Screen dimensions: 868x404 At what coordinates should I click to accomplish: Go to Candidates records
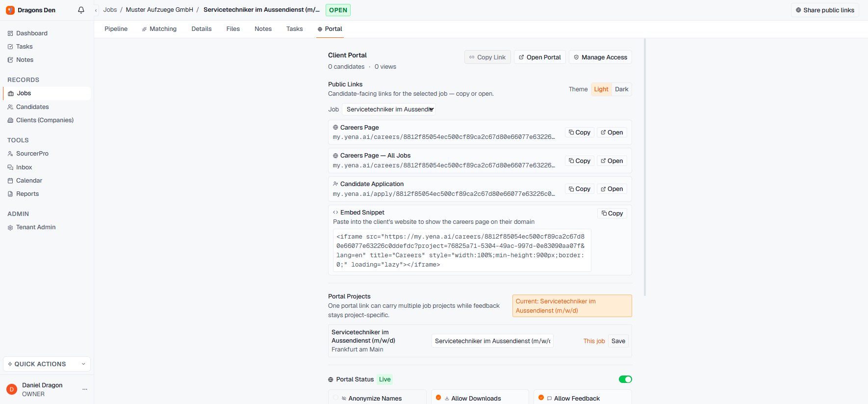(32, 107)
